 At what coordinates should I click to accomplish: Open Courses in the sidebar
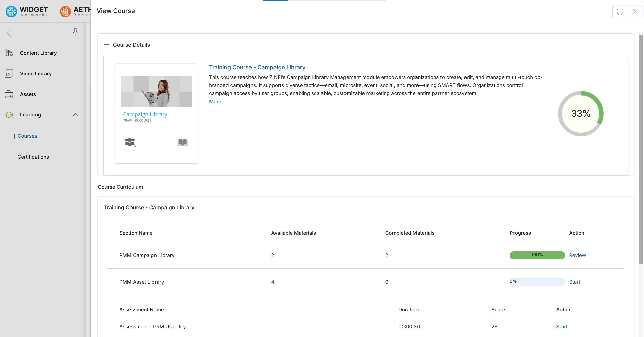coord(27,136)
